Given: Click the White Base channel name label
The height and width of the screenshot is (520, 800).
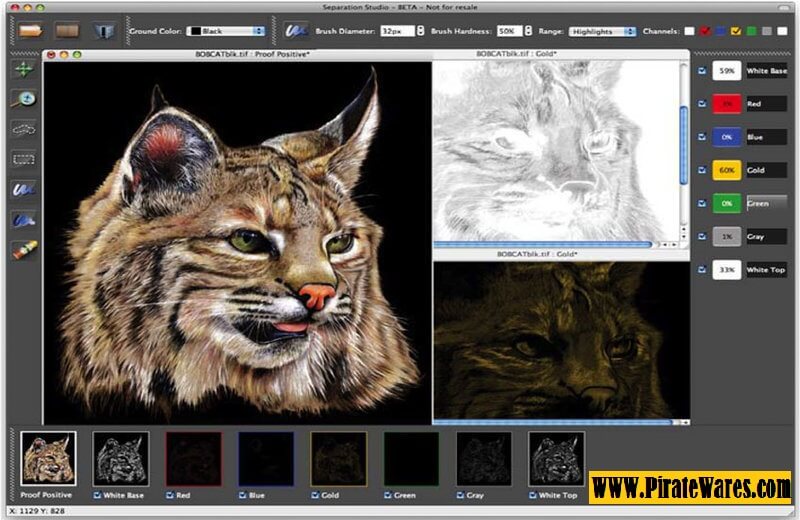Looking at the screenshot, I should (766, 71).
